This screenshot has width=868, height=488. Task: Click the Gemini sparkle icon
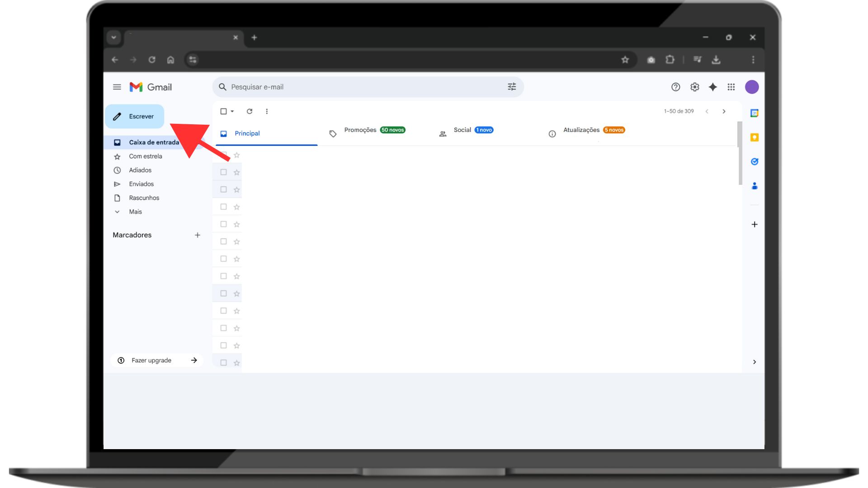pyautogui.click(x=712, y=87)
